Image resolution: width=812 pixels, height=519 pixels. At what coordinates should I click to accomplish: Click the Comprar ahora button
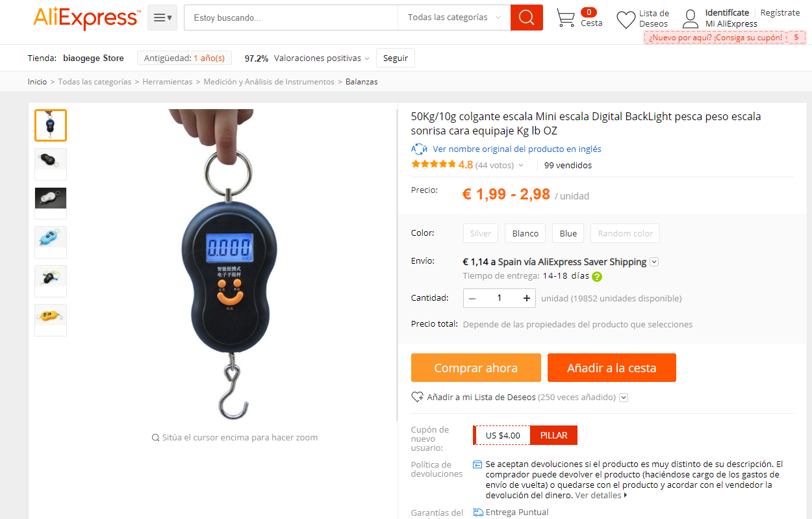pyautogui.click(x=476, y=368)
